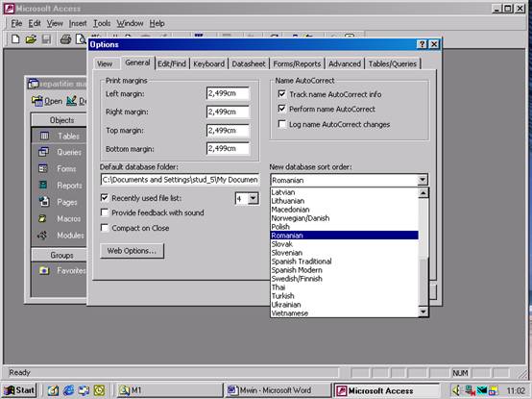Image resolution: width=532 pixels, height=399 pixels.
Task: Toggle Recently used file list checkbox
Action: pyautogui.click(x=105, y=198)
